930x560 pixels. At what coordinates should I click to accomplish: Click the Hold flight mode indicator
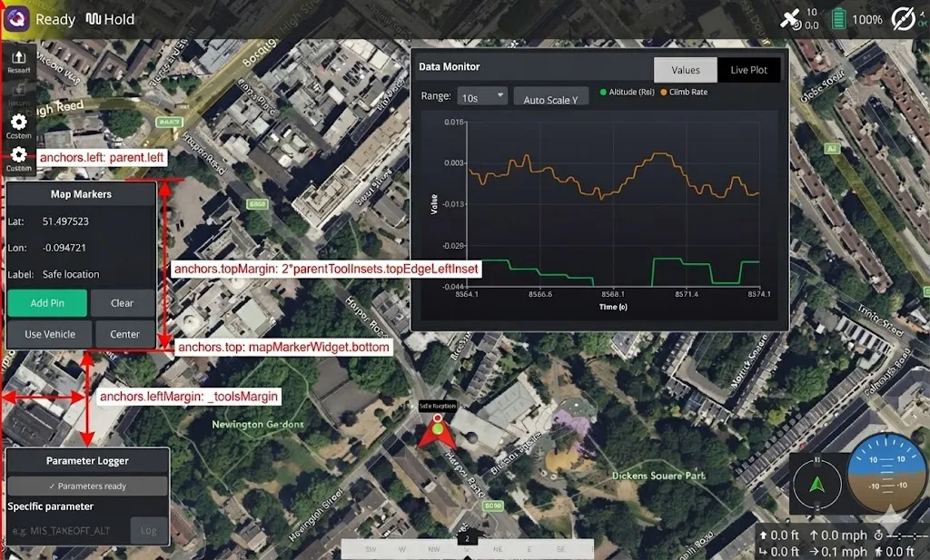coord(110,19)
